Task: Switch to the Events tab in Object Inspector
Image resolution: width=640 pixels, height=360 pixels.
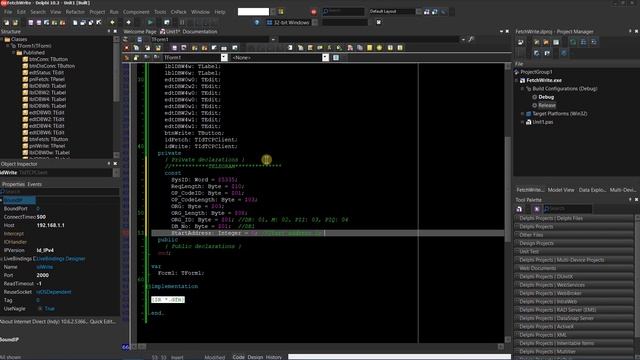Action: tap(34, 184)
